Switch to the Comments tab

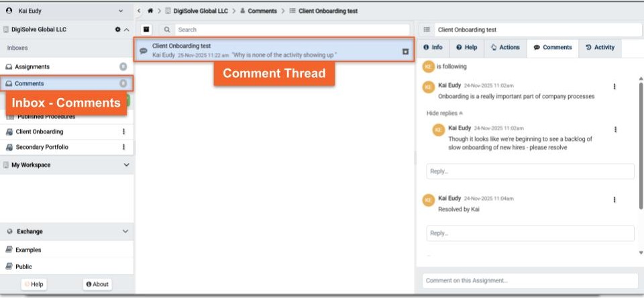[553, 47]
